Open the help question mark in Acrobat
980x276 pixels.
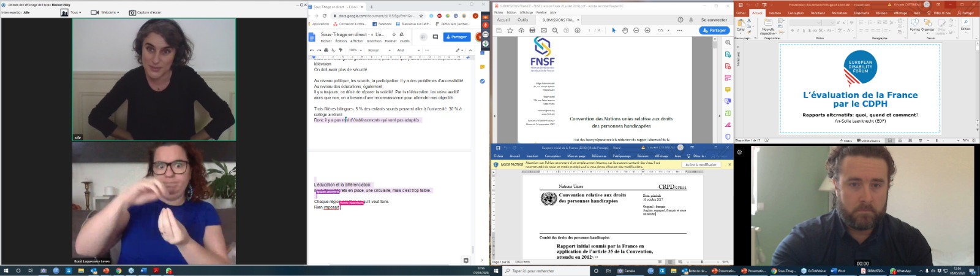coord(680,20)
